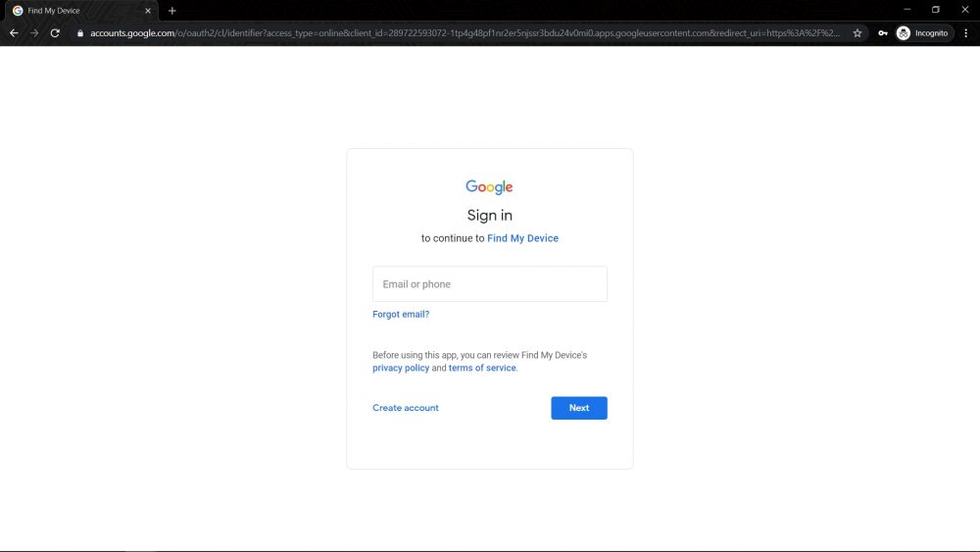Open Chrome's three-dot menu
This screenshot has width=980, height=552.
[x=966, y=33]
